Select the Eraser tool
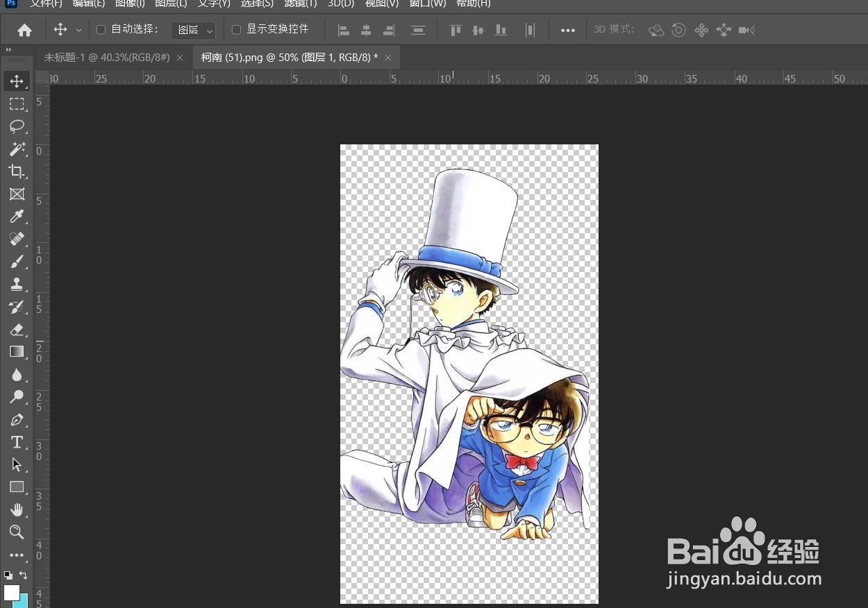This screenshot has height=608, width=868. pos(17,329)
